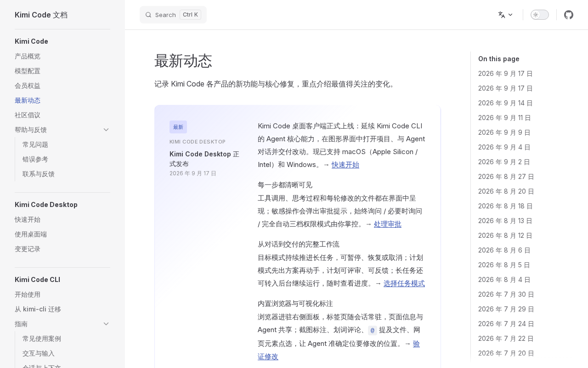Jump to 2026 年 8 月 5 日 entry
588x368 pixels.
[x=504, y=265]
